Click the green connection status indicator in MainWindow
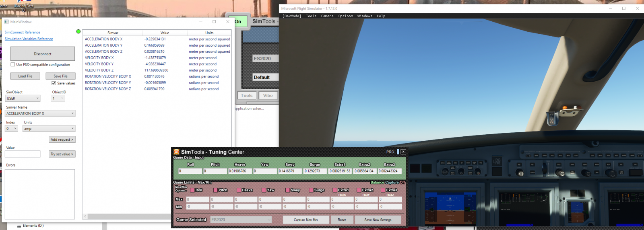644x230 pixels. (x=78, y=31)
